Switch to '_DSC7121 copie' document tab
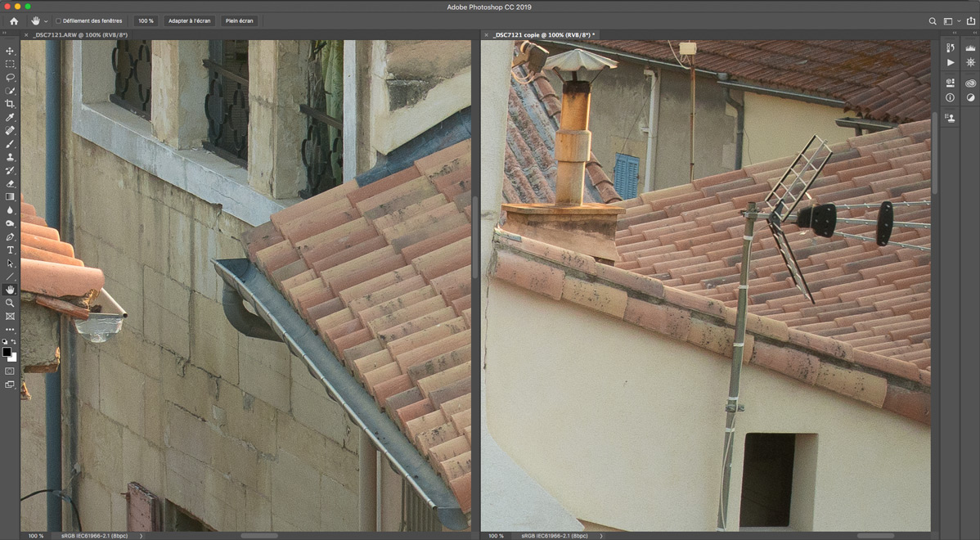 coord(543,35)
